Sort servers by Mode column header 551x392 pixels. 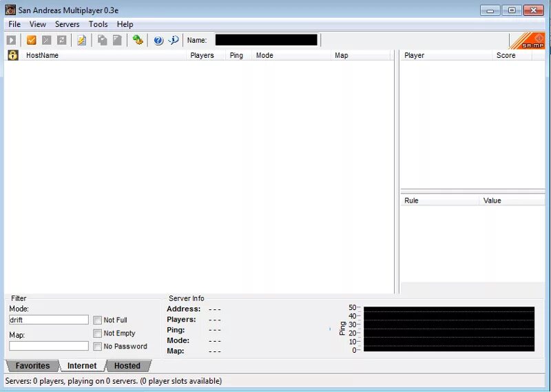coord(291,55)
